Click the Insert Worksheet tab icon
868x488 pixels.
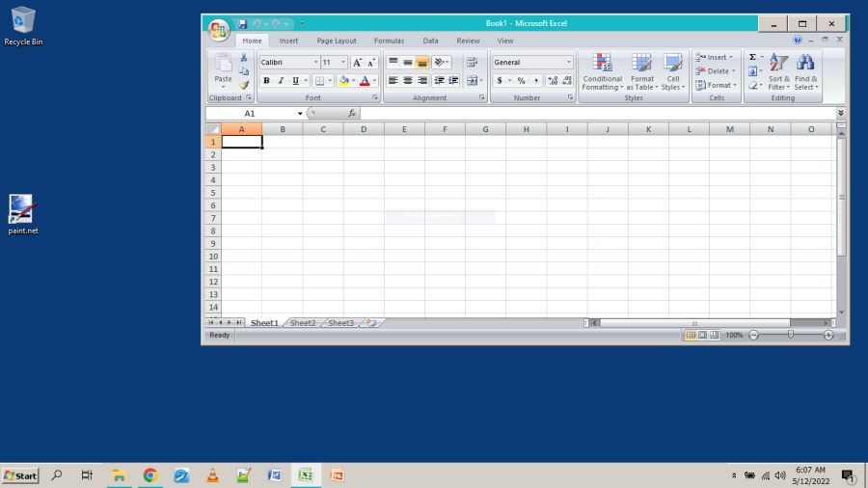(371, 323)
